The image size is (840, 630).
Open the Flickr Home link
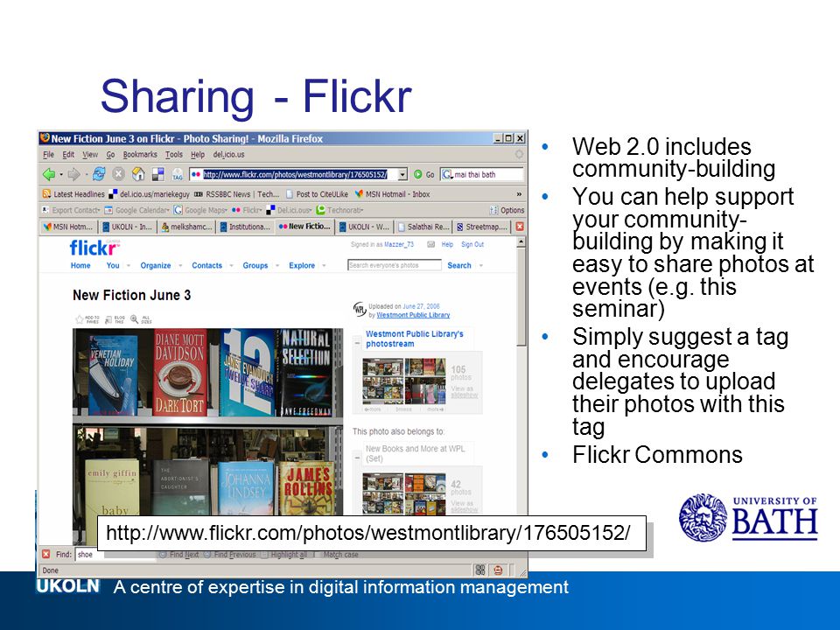[80, 265]
